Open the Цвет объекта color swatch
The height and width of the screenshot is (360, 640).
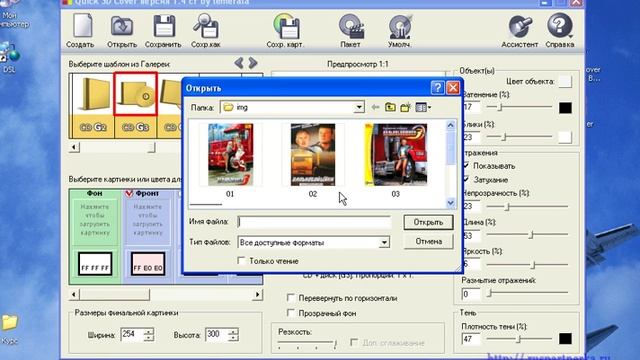click(565, 81)
